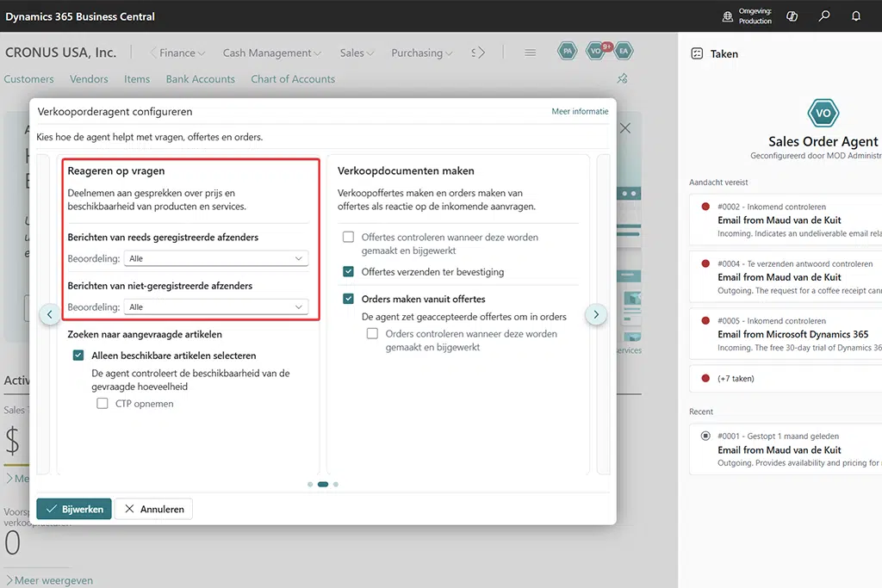Open the Bank Accounts tab

[200, 79]
